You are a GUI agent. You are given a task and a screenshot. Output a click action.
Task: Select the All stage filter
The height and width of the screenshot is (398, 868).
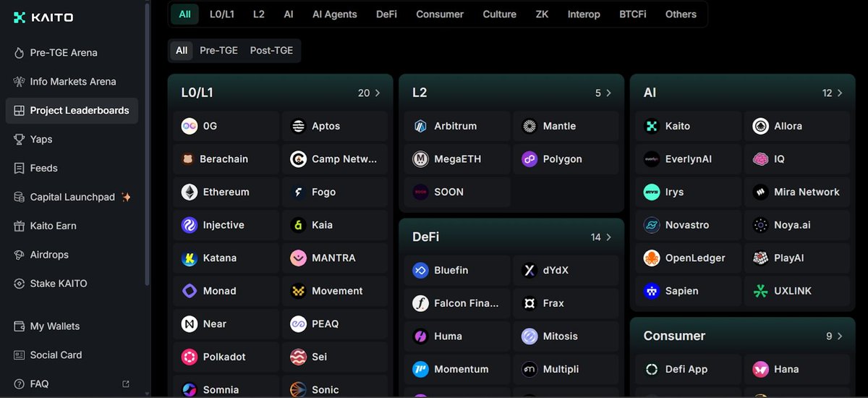(182, 51)
